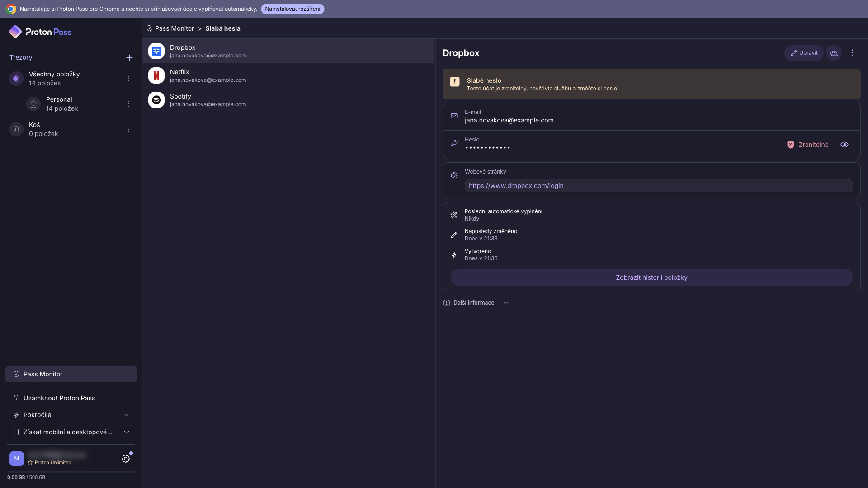Screen dimensions: 868x488
Task: Select Spotify entry in weak passwords
Action: (x=288, y=100)
